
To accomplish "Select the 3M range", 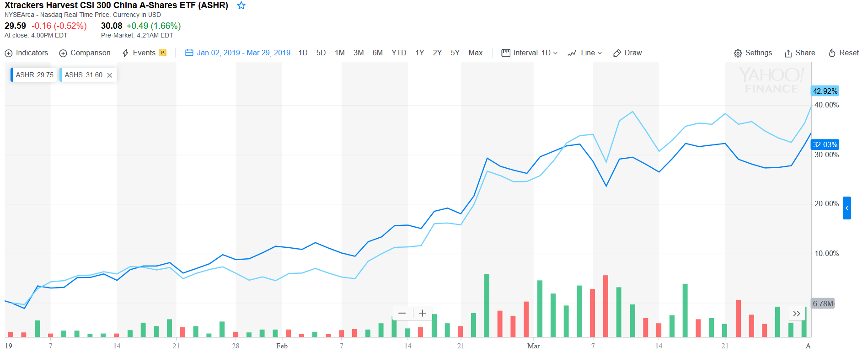I will [359, 53].
